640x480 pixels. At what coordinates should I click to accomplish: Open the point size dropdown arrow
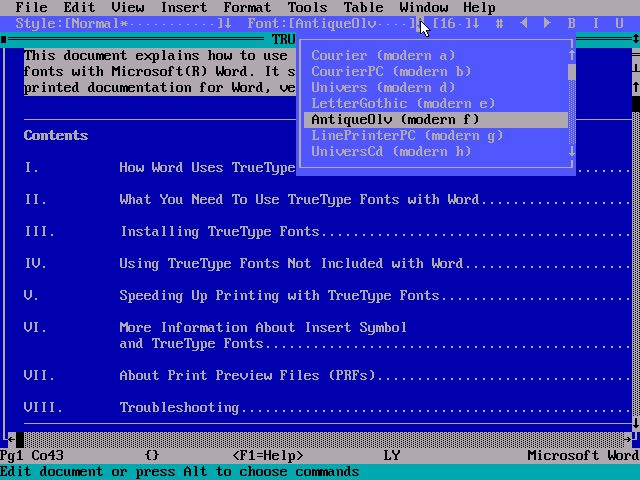[x=475, y=23]
